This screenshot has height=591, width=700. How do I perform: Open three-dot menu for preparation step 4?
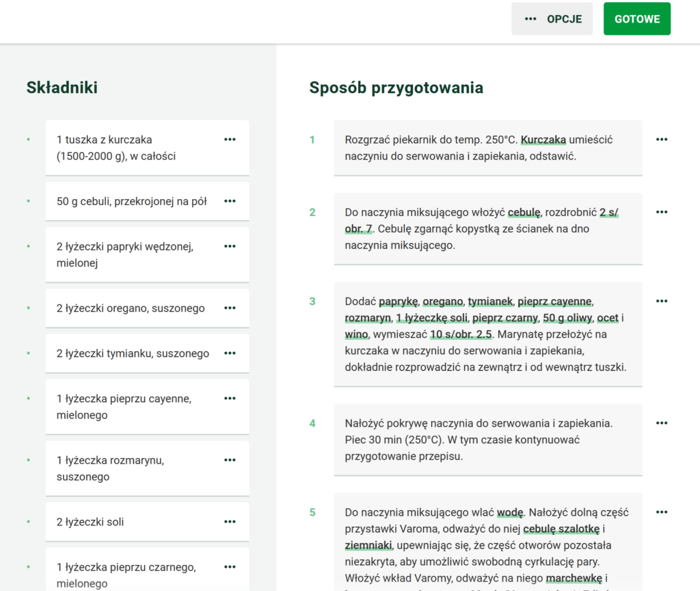661,423
